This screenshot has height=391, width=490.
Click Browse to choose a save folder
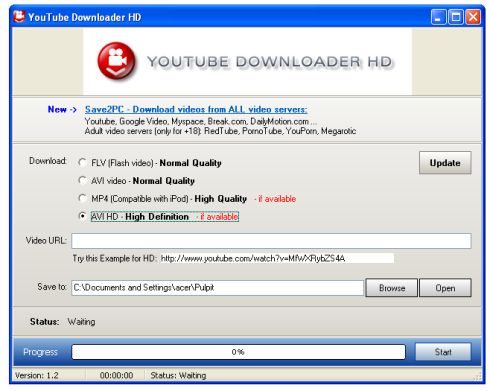(392, 288)
